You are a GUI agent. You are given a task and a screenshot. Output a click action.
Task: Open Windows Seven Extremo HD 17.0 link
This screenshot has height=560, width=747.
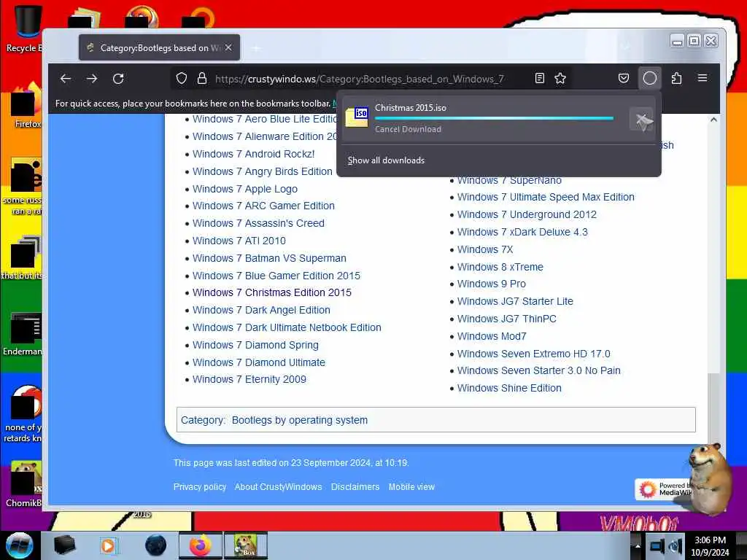pos(533,354)
